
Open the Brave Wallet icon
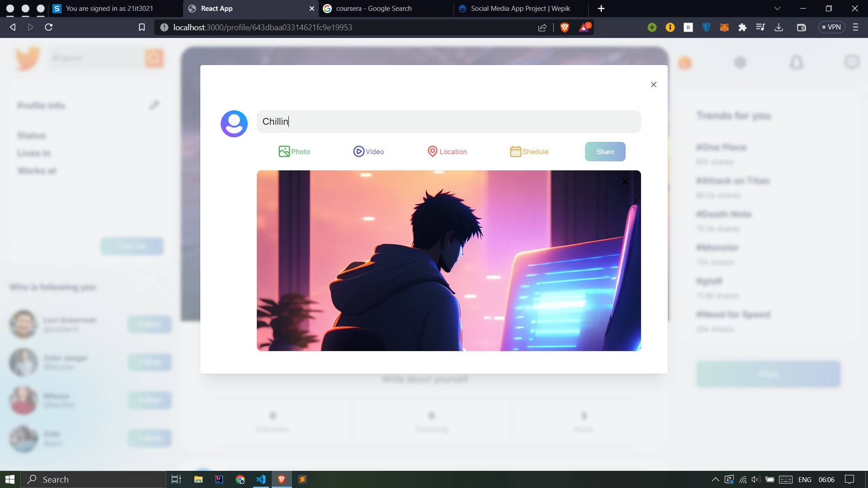pos(801,27)
